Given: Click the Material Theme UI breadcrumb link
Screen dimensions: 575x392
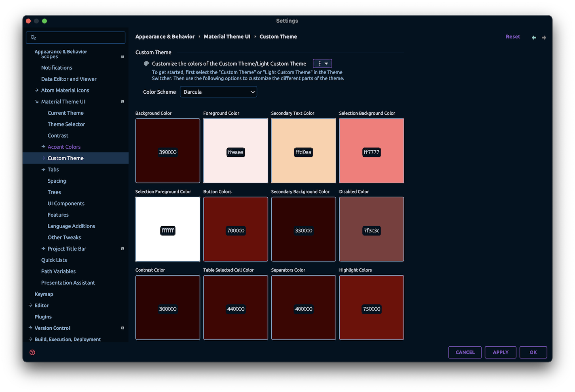Looking at the screenshot, I should [x=227, y=36].
